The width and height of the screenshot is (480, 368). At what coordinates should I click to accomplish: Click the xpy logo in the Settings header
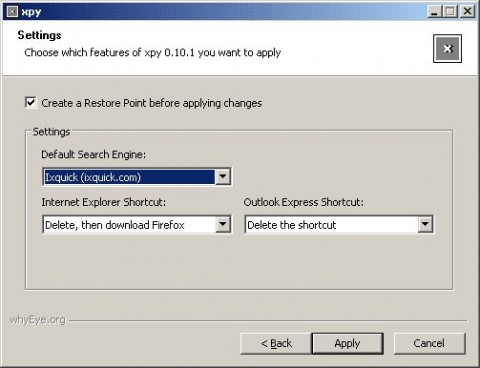[x=447, y=49]
